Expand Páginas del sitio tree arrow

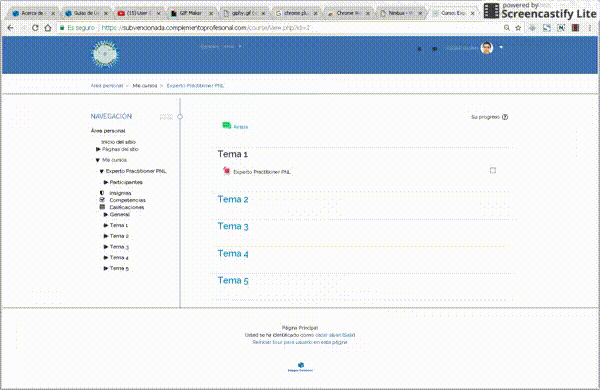98,149
